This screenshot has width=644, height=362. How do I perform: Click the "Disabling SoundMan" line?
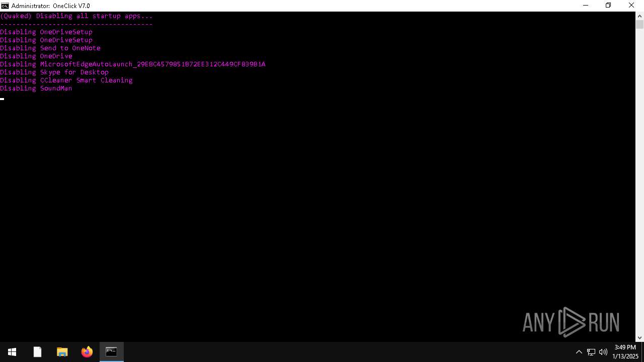click(36, 88)
